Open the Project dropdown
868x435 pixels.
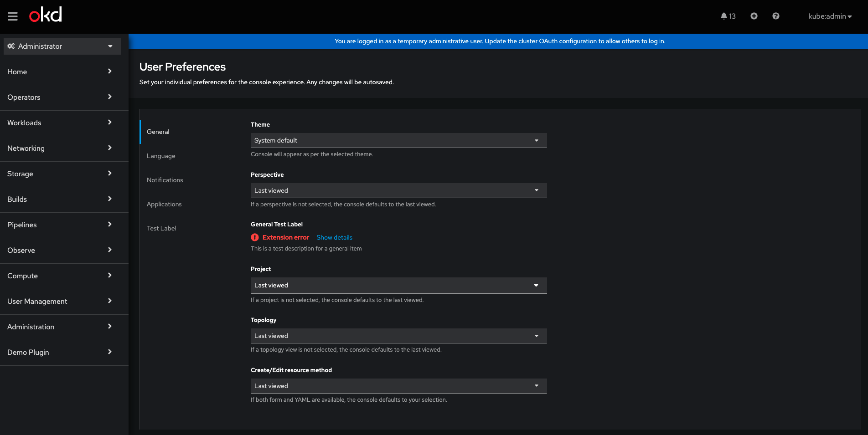(x=398, y=286)
